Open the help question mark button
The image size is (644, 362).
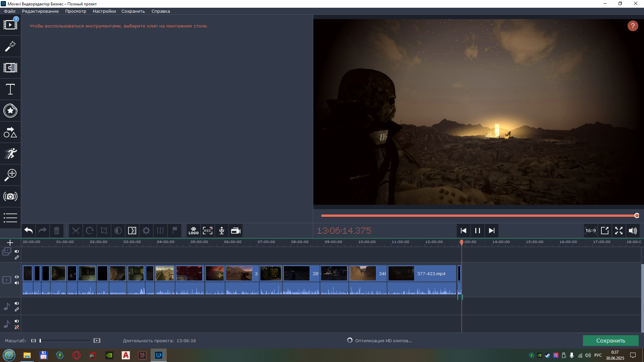pos(633,26)
